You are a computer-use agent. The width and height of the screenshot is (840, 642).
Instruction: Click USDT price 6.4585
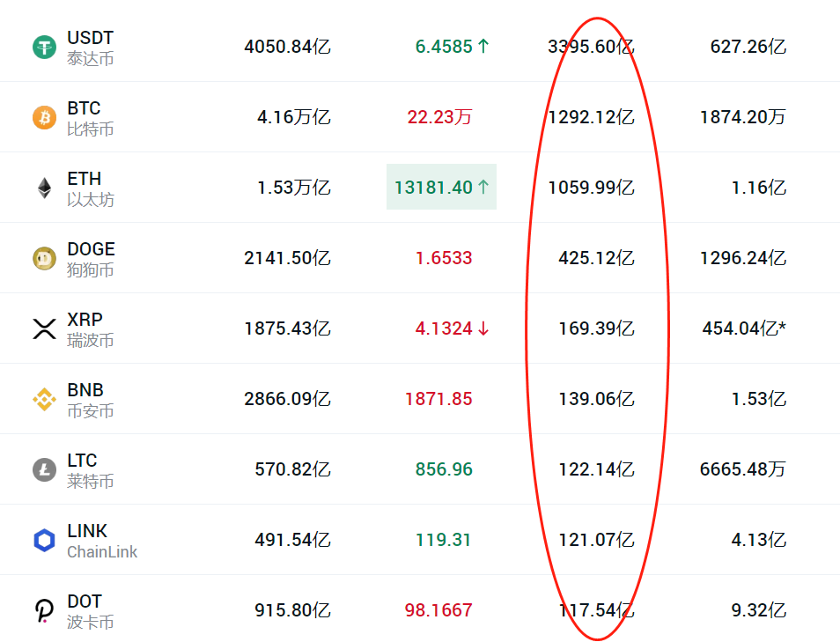click(444, 47)
